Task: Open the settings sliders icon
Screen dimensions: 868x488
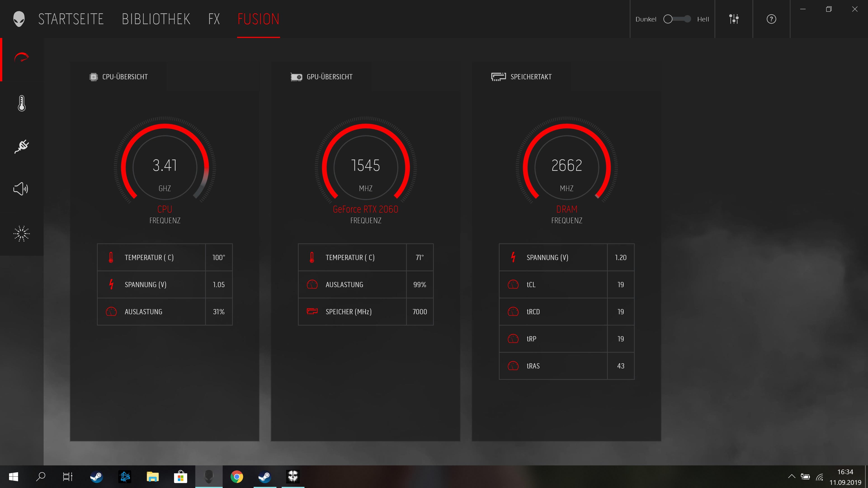Action: [734, 19]
